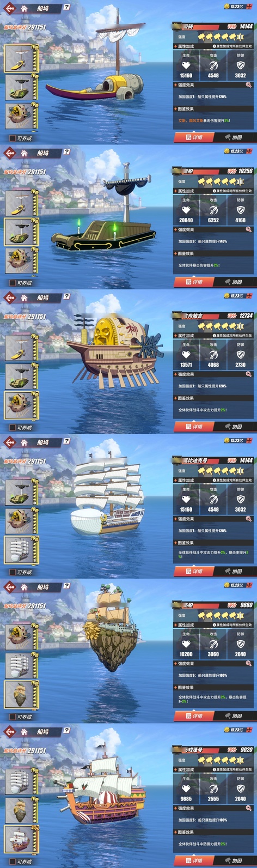Screen dimensions: 257x868
Task: Enable 可养成 checkbox on red striped ship screen
Action: (x=12, y=861)
